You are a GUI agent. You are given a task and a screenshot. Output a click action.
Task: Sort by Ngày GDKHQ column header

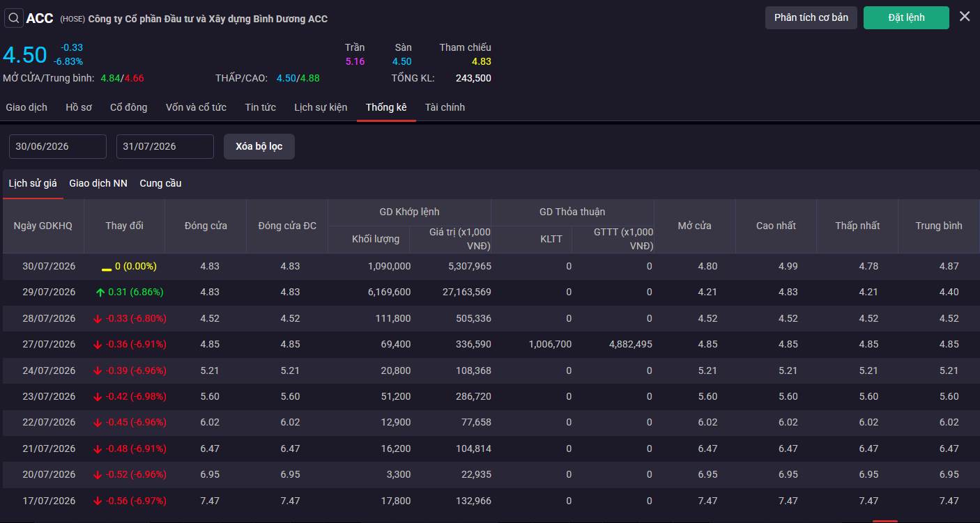pyautogui.click(x=43, y=226)
